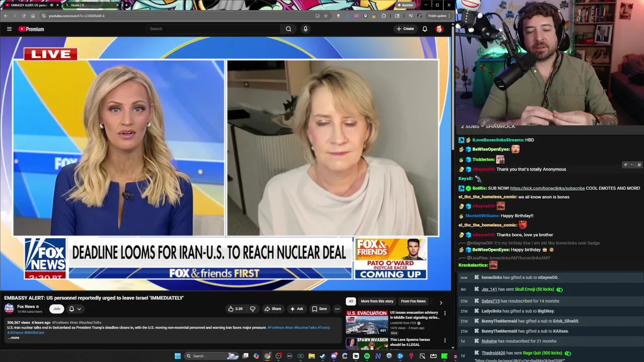Screen dimensions: 644x362
Task: Go back in browser history
Action: [6, 16]
